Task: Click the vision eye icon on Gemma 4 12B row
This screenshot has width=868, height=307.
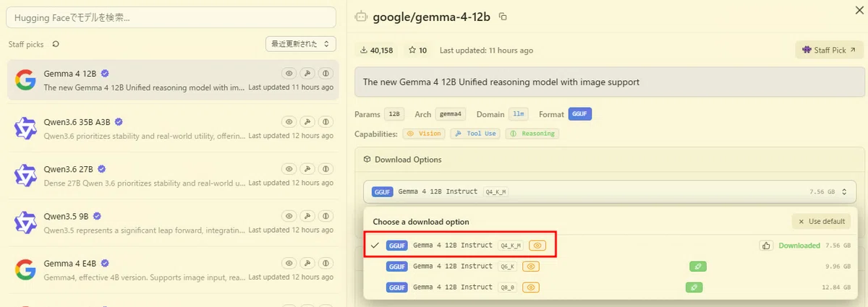Action: (x=289, y=74)
